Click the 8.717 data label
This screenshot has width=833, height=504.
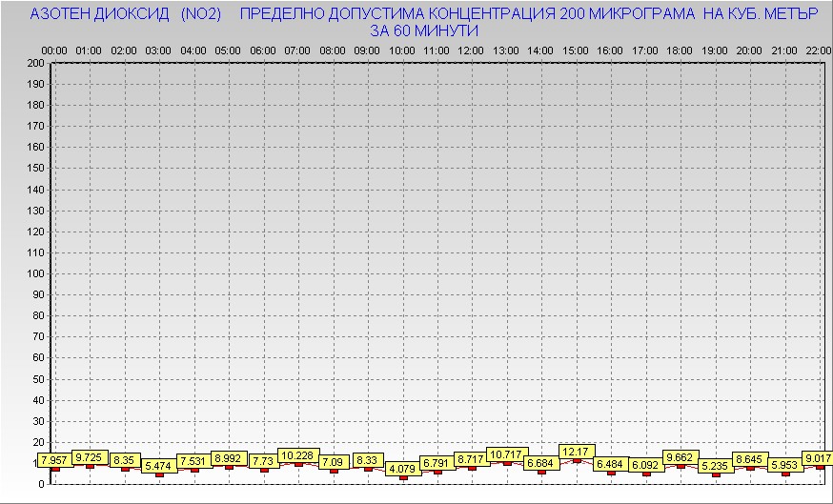click(x=472, y=459)
